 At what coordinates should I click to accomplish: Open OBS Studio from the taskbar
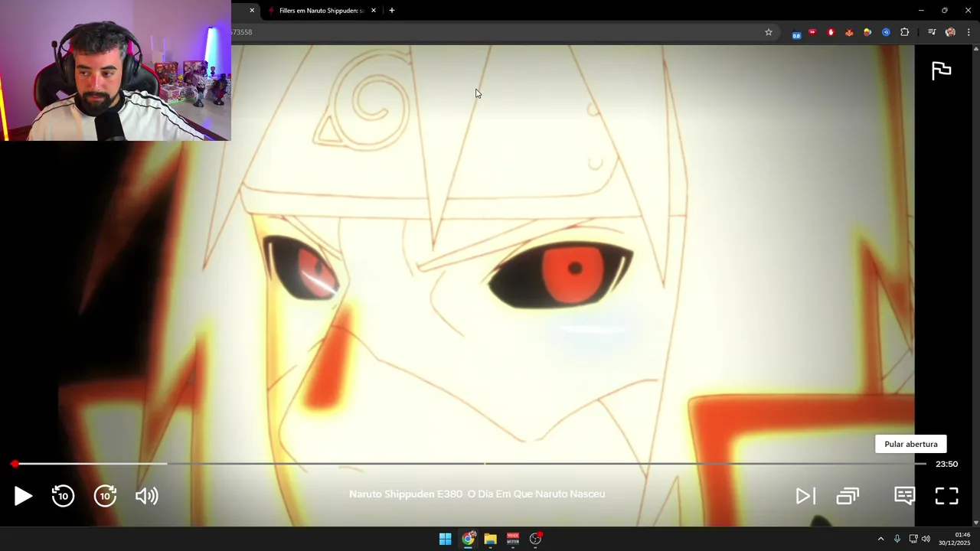[x=535, y=539]
